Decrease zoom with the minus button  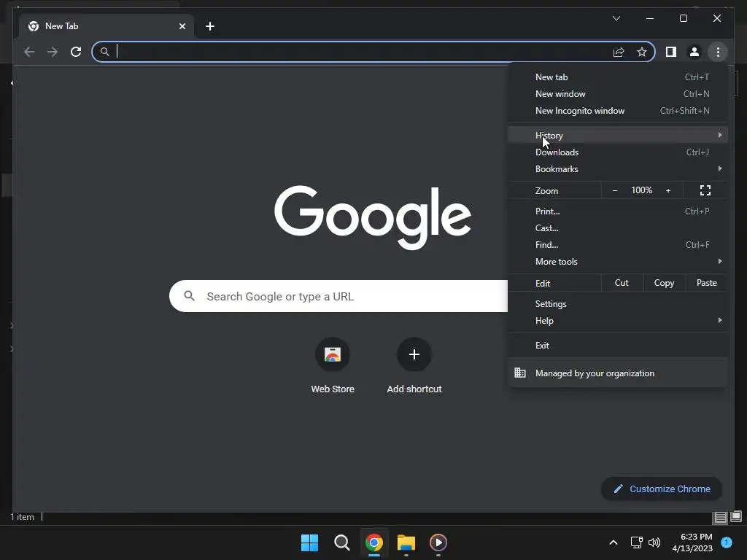(614, 190)
